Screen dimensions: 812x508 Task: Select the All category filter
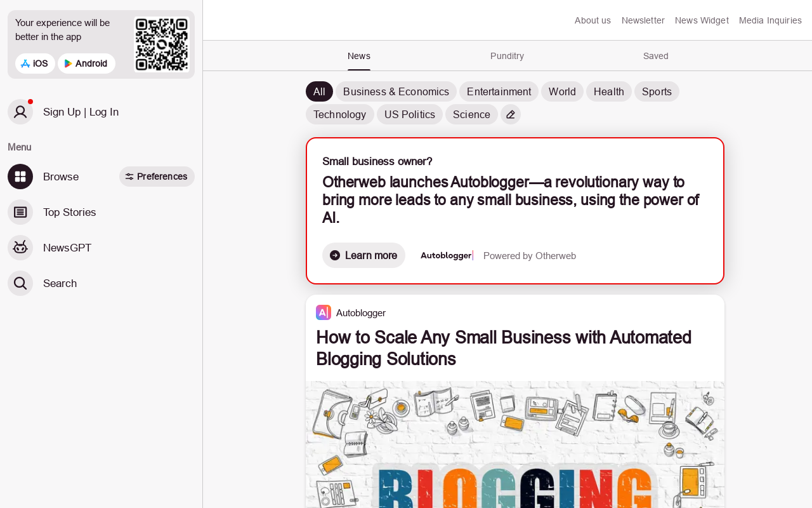point(319,91)
